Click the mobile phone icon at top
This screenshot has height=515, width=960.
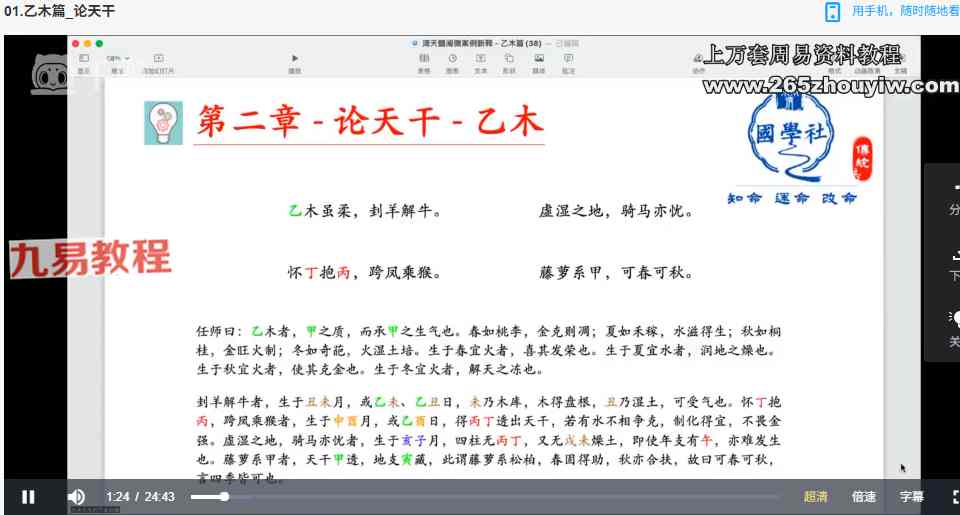832,12
